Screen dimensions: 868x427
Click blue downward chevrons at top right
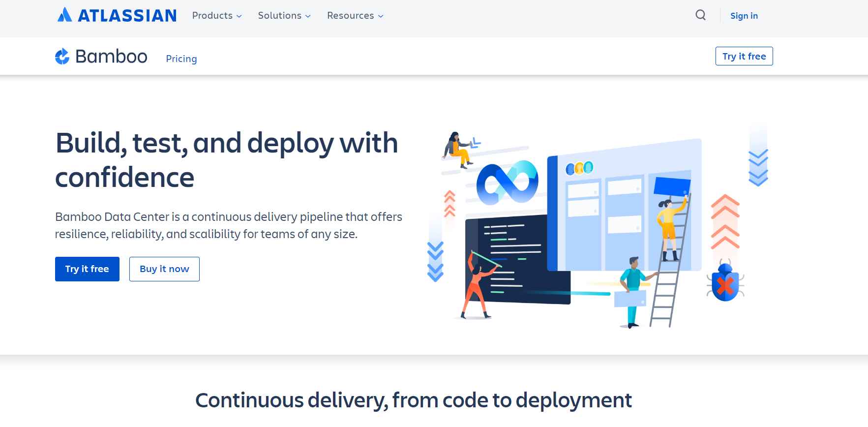[x=758, y=167]
